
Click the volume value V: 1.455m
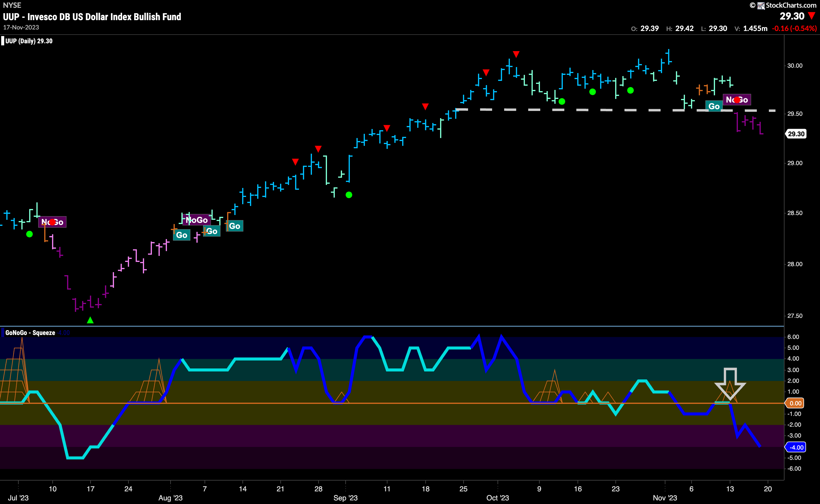(x=751, y=28)
